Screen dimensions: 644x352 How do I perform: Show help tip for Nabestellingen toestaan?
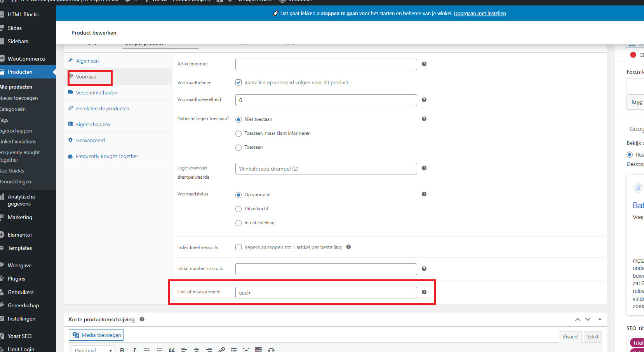424,119
